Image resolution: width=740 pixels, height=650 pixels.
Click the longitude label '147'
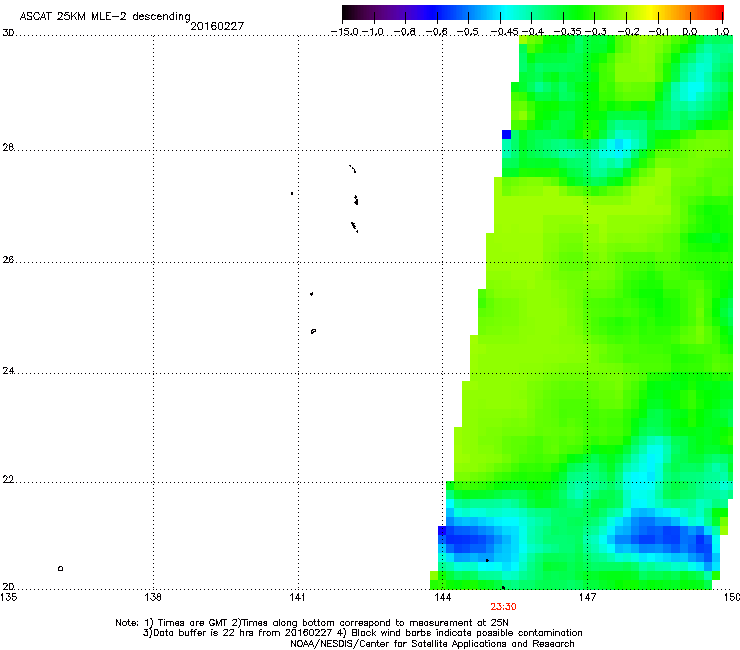click(x=587, y=597)
